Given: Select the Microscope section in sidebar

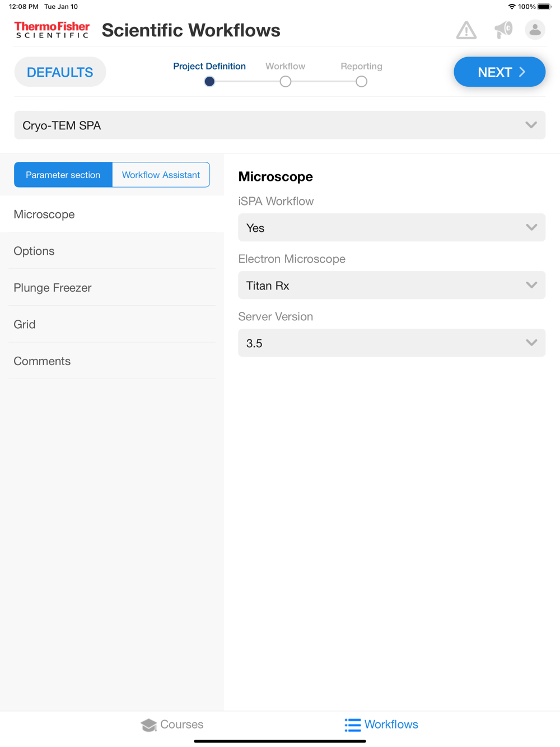Looking at the screenshot, I should point(112,214).
